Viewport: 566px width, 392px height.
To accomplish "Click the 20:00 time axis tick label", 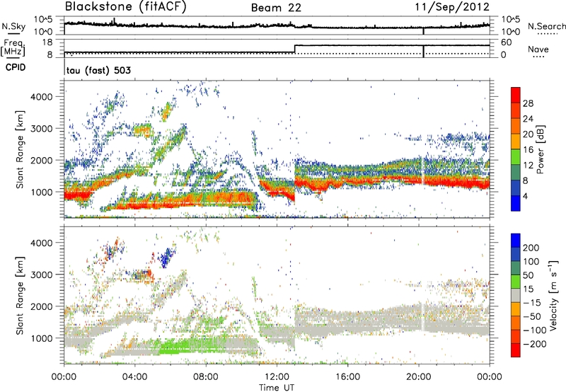I will tap(418, 377).
